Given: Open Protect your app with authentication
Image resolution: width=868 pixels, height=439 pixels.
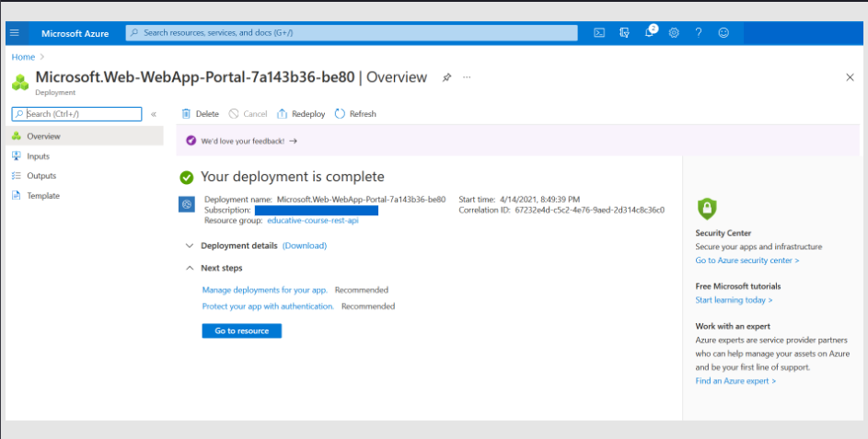Looking at the screenshot, I should pos(268,306).
